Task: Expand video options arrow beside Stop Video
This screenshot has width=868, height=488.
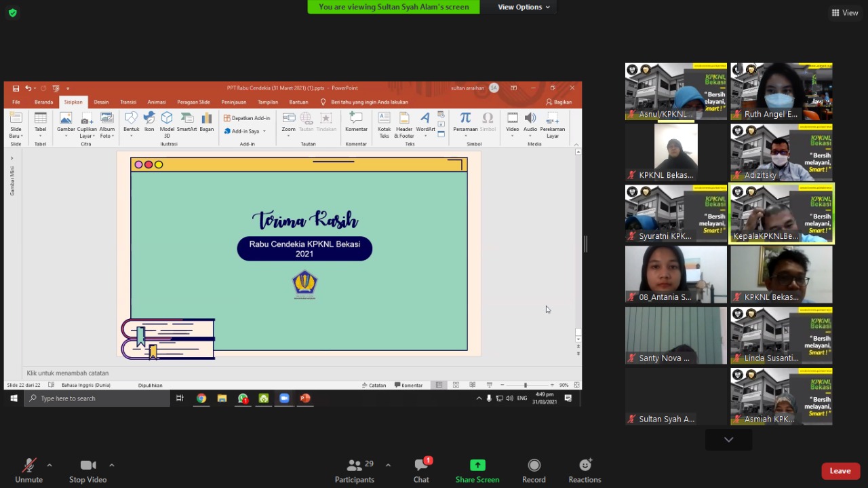Action: (x=112, y=465)
